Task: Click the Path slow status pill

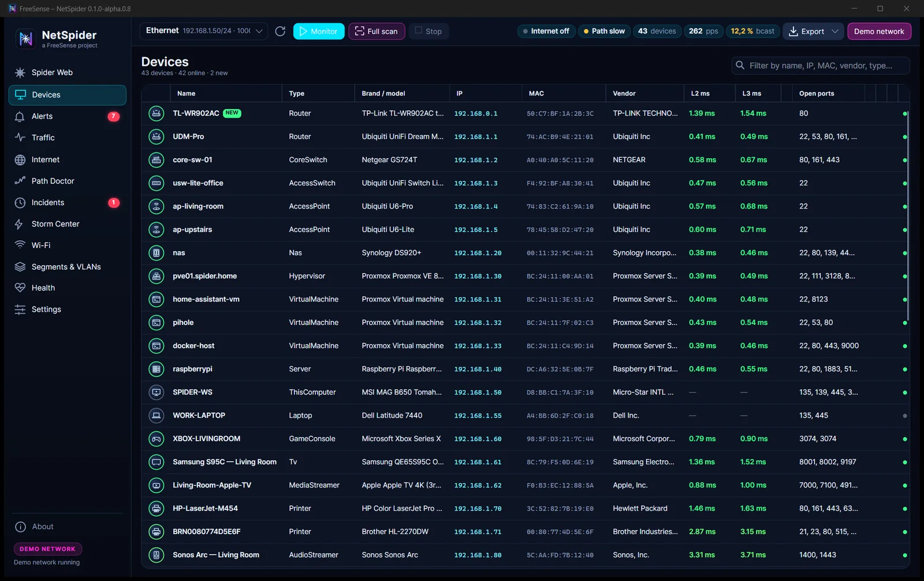Action: point(604,31)
